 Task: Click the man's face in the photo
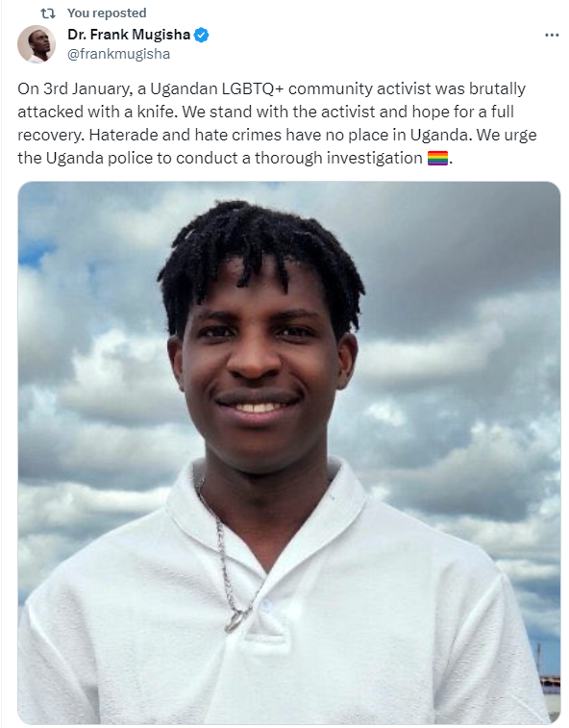258,366
